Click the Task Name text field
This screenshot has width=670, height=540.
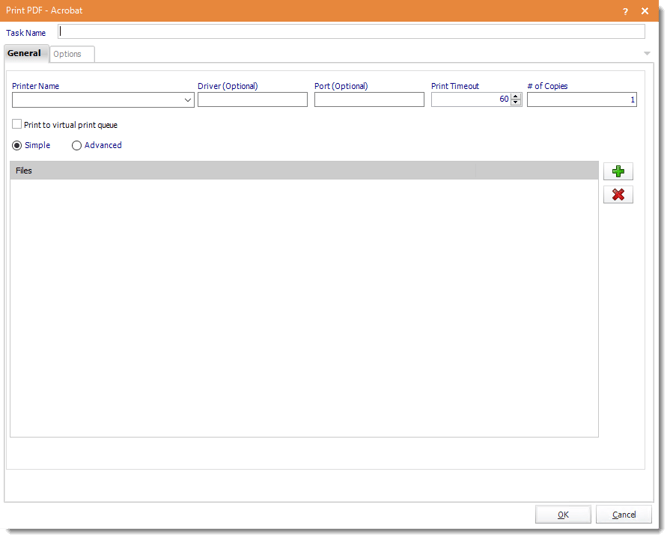coord(350,32)
